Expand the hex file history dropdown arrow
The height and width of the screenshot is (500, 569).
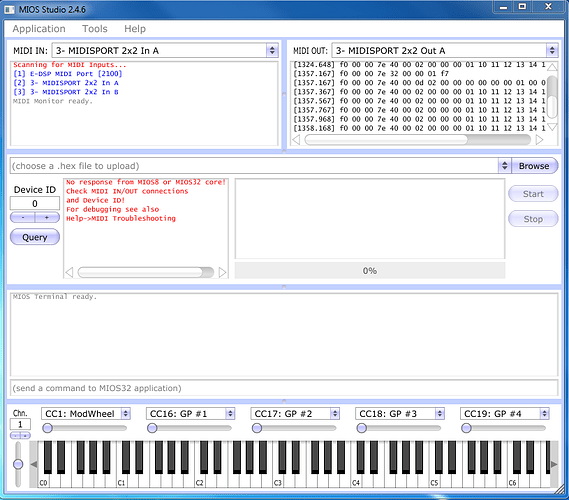point(504,166)
